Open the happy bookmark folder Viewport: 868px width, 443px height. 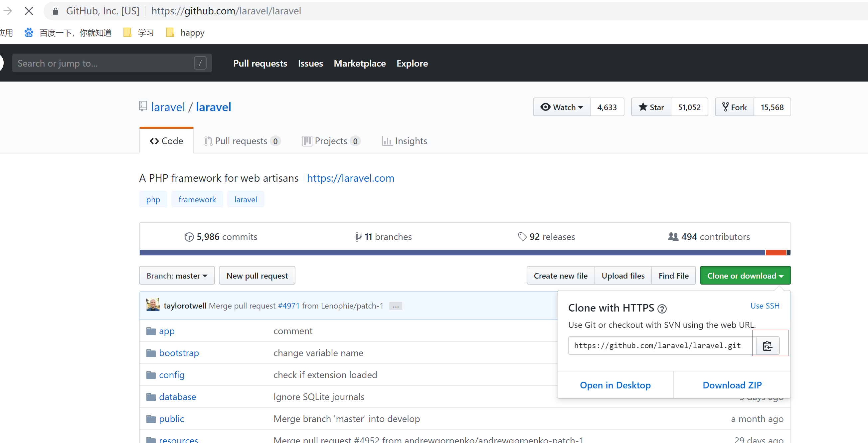tap(185, 33)
